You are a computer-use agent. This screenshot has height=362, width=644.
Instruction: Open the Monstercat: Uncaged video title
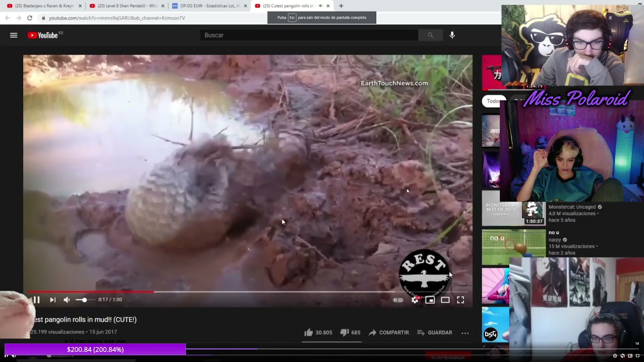tap(572, 207)
